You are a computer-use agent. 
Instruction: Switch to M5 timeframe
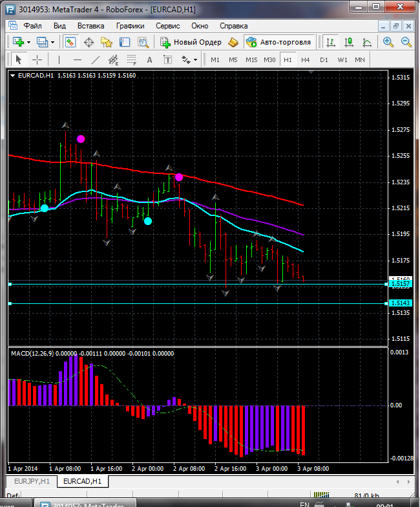point(233,59)
